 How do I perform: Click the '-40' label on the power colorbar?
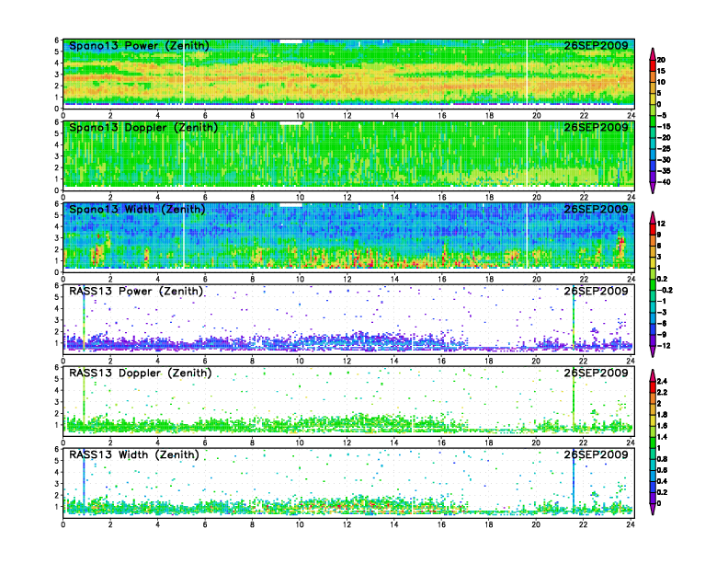click(x=664, y=182)
